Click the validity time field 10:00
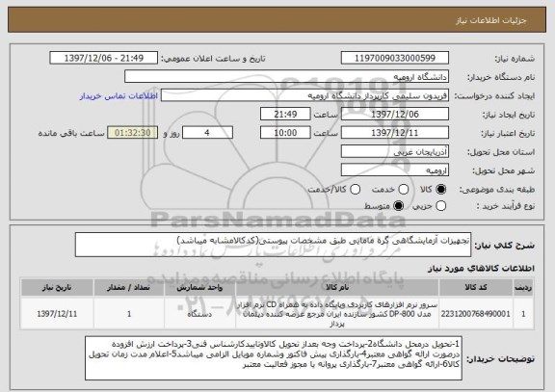The image size is (555, 392). [285, 133]
